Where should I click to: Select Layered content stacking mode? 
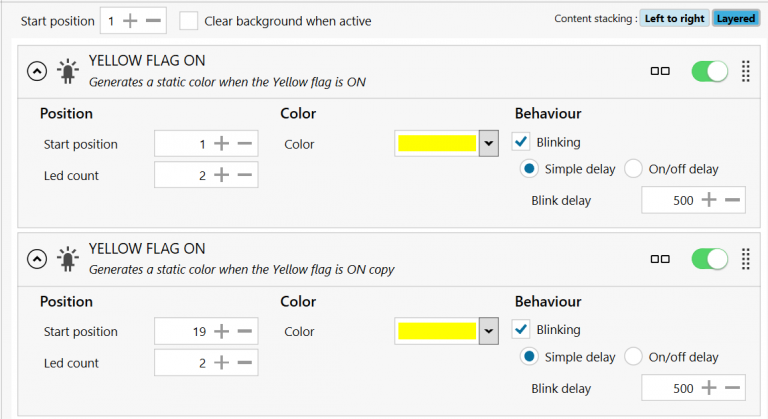[735, 18]
